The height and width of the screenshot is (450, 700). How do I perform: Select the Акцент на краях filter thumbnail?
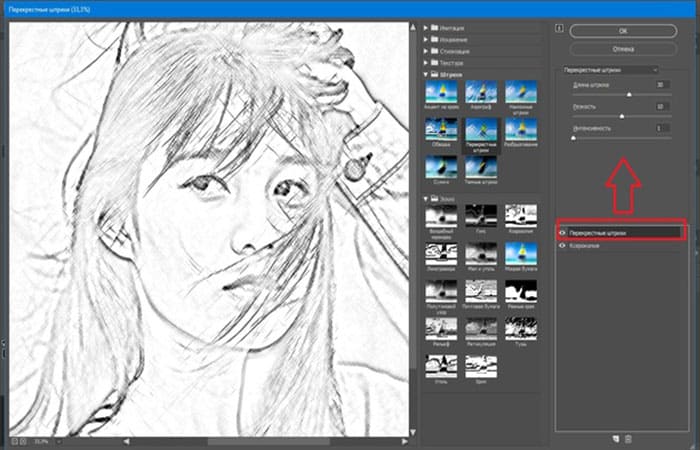pos(441,92)
